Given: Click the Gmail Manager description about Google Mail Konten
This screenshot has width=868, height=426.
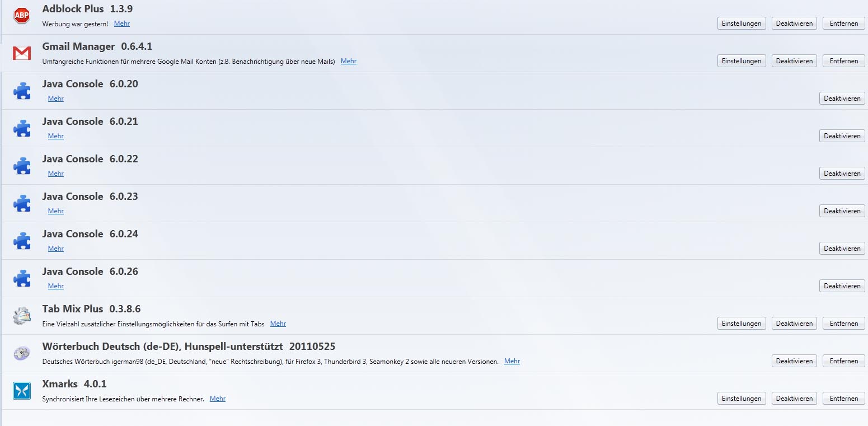Looking at the screenshot, I should [189, 62].
